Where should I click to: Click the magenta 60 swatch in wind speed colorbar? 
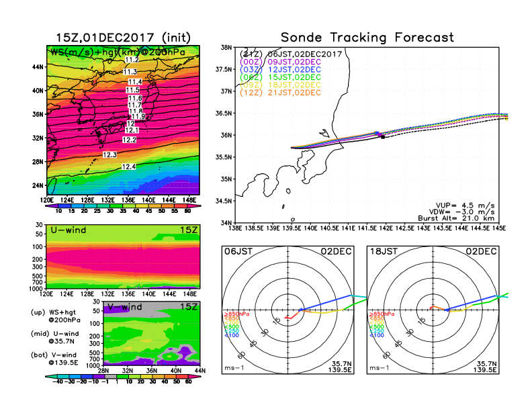pyautogui.click(x=194, y=206)
